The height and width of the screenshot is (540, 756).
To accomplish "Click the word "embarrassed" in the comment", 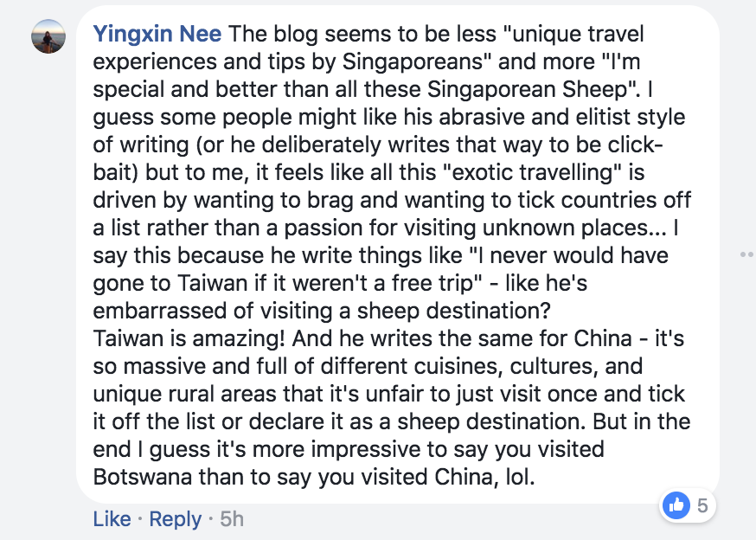I will 160,311.
